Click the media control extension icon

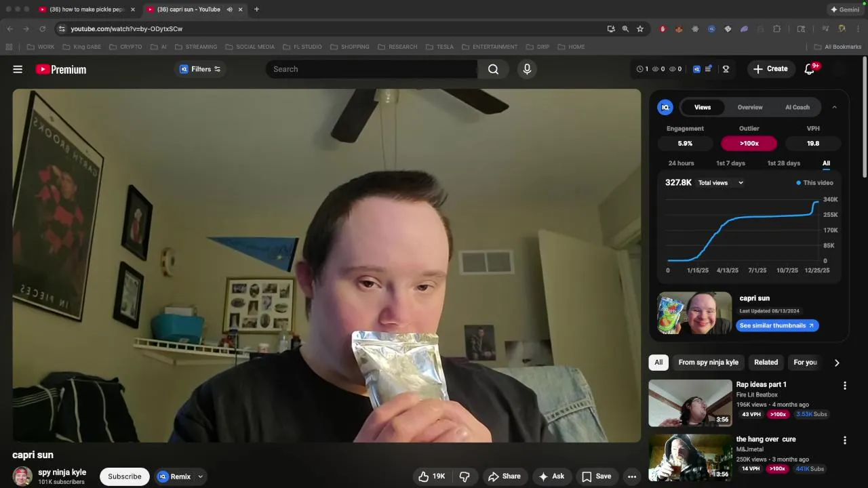point(825,29)
